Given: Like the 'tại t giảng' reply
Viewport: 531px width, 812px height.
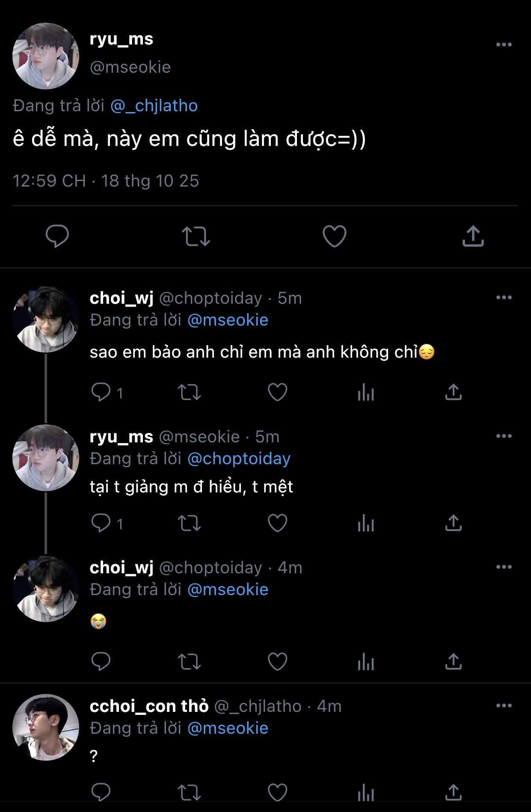Looking at the screenshot, I should click(277, 523).
